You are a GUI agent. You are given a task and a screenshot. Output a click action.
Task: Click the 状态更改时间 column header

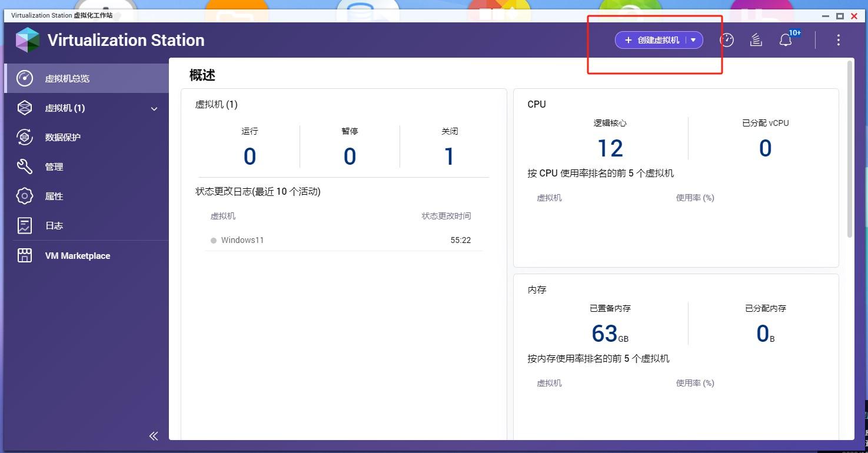tap(446, 216)
